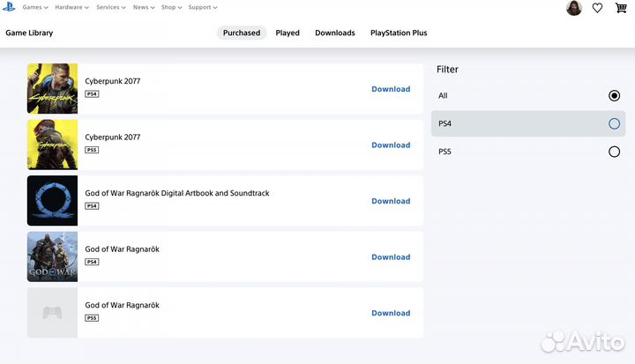Viewport: 635px width, 364px height.
Task: Open the user profile avatar
Action: pyautogui.click(x=573, y=8)
